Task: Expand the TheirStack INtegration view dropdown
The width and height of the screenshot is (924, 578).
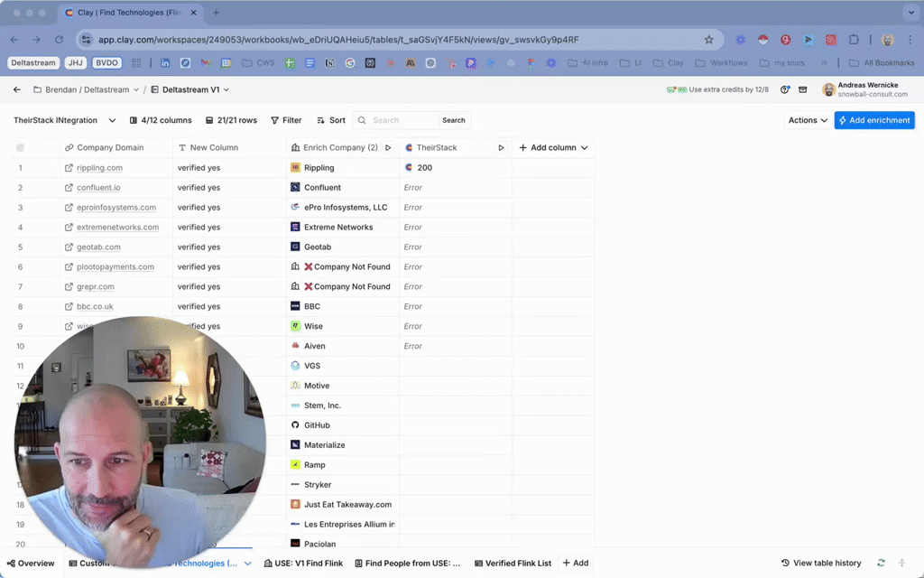Action: [112, 120]
